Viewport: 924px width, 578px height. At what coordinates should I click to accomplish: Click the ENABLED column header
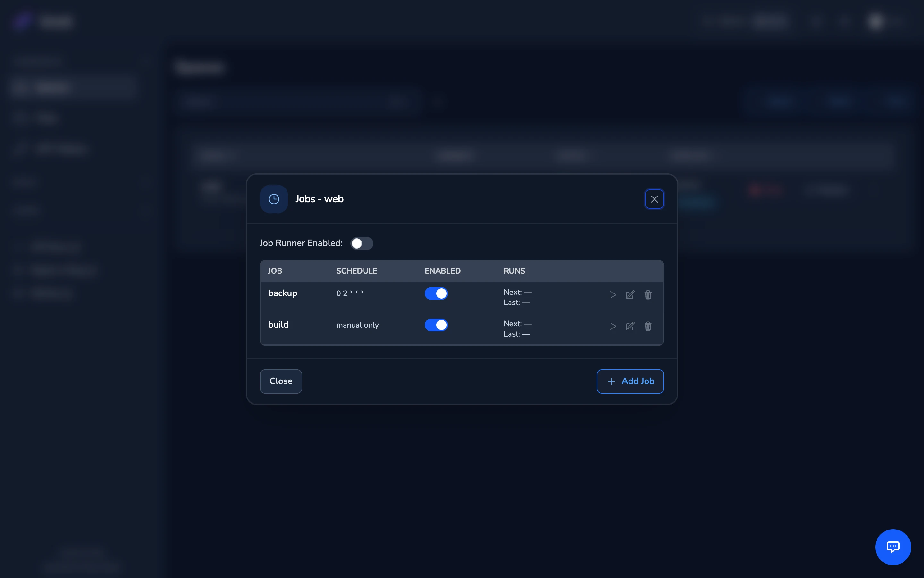442,271
